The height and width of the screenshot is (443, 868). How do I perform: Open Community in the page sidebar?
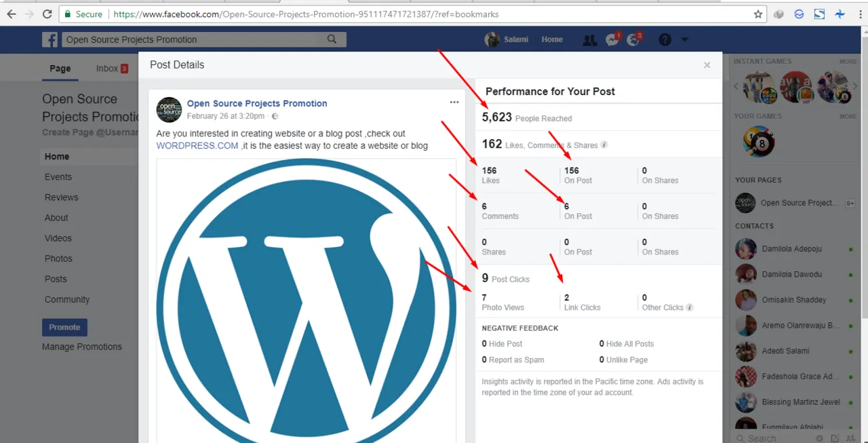(x=67, y=299)
